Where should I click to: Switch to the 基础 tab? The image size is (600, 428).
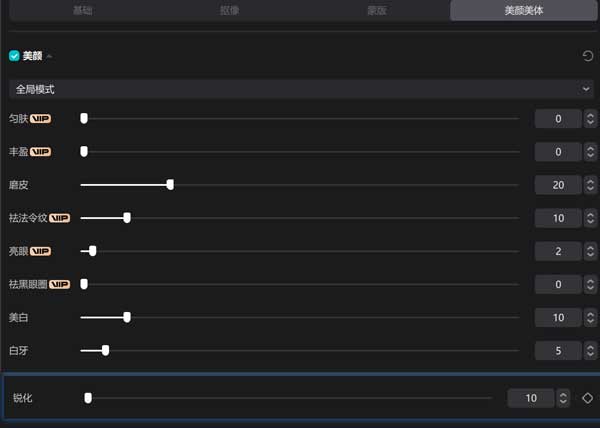83,10
